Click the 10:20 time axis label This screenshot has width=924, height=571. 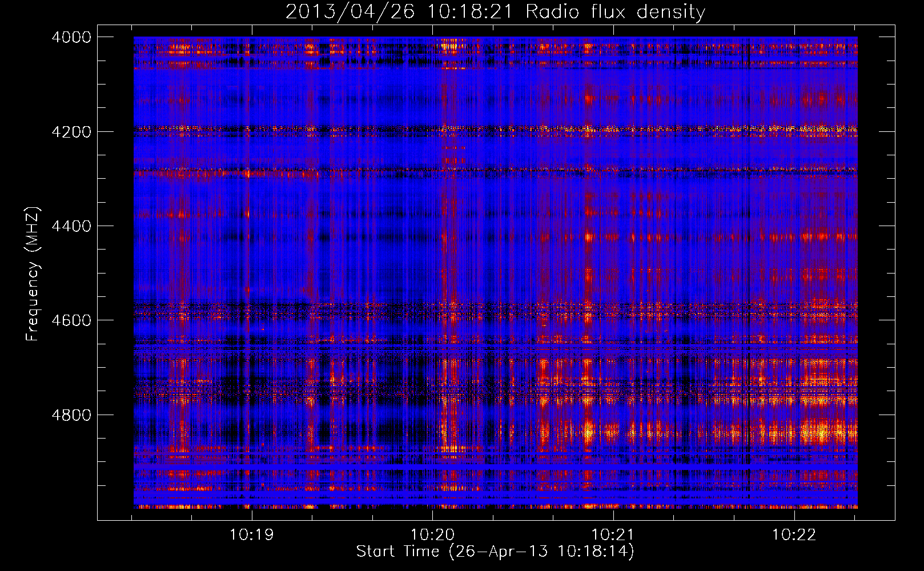(x=432, y=534)
